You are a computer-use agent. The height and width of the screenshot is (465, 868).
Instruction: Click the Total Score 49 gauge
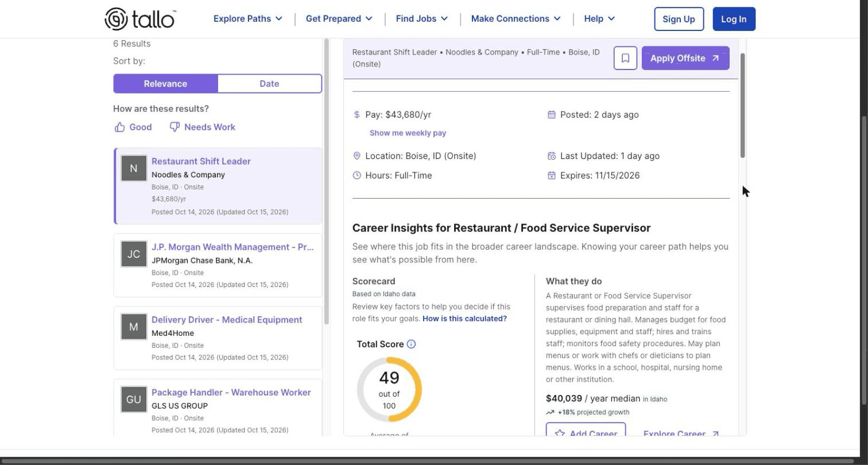click(389, 390)
